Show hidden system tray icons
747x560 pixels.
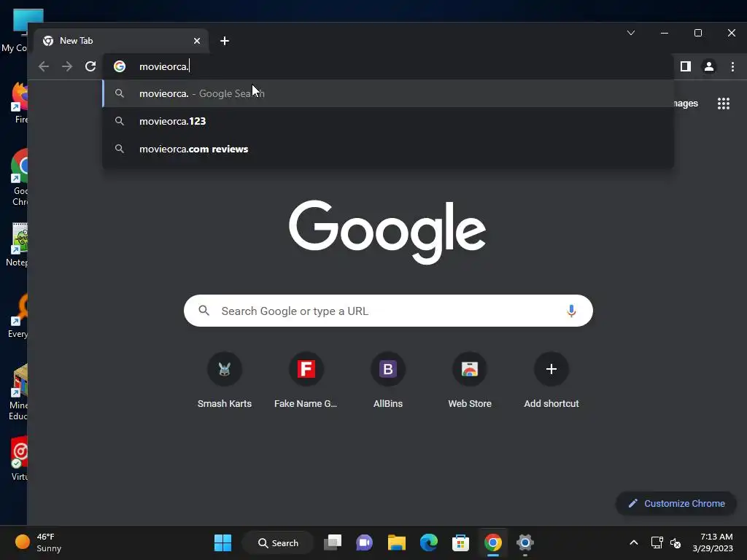tap(634, 542)
